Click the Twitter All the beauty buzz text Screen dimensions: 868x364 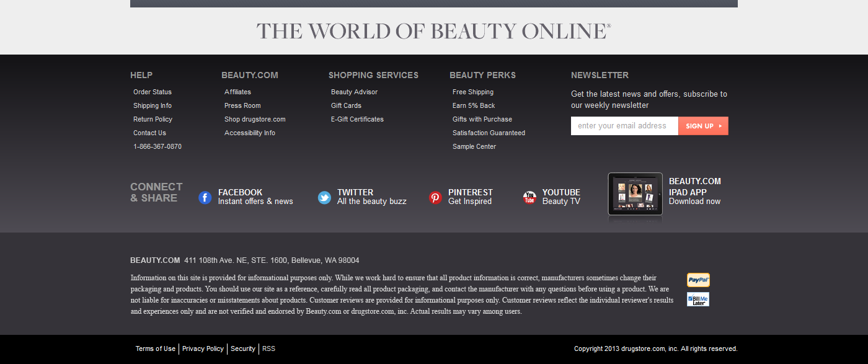pos(372,202)
